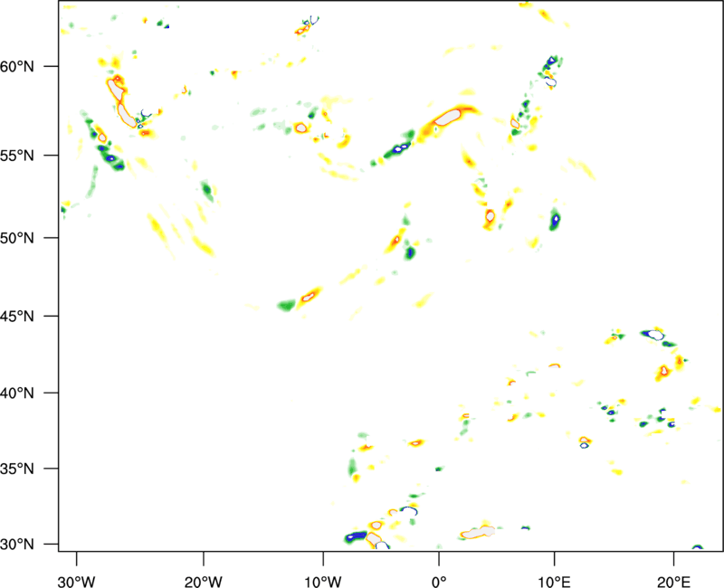
Task: Click the 55°N latitude label
Action: coord(17,156)
